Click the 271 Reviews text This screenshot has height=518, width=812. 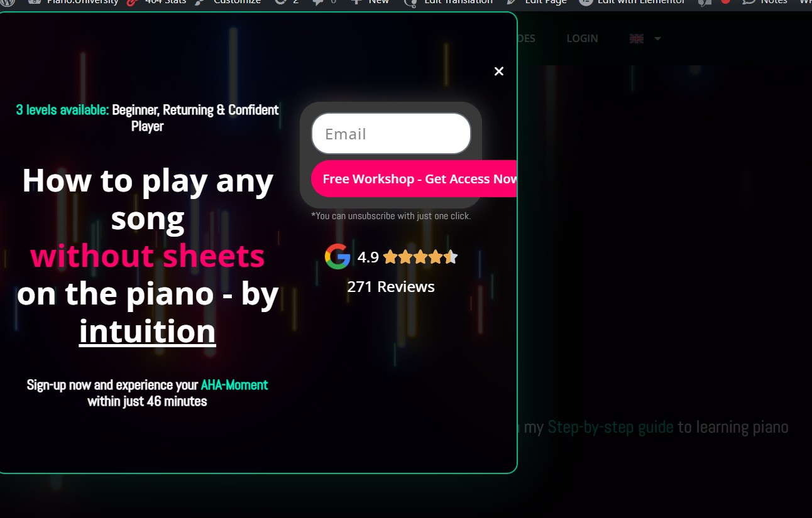(390, 287)
